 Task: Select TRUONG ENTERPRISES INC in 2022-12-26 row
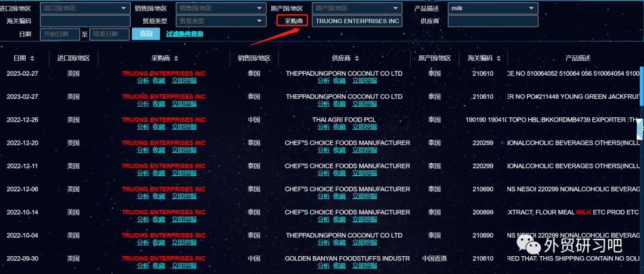[163, 120]
